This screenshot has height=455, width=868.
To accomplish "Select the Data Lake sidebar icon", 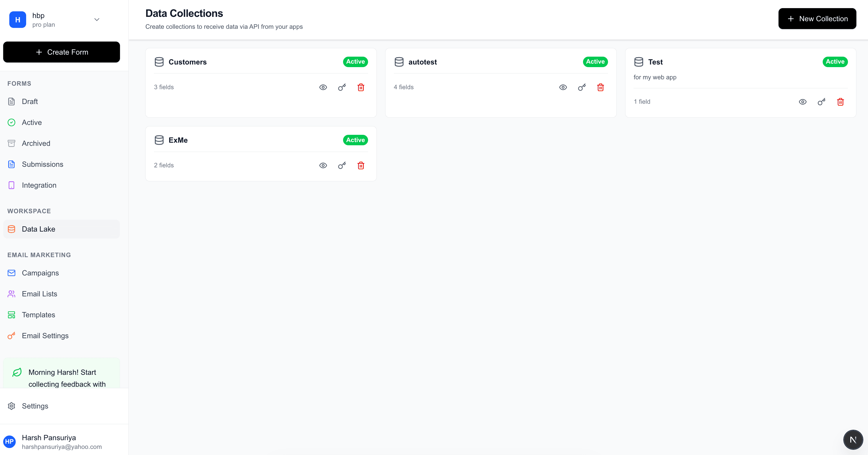I will click(x=11, y=229).
